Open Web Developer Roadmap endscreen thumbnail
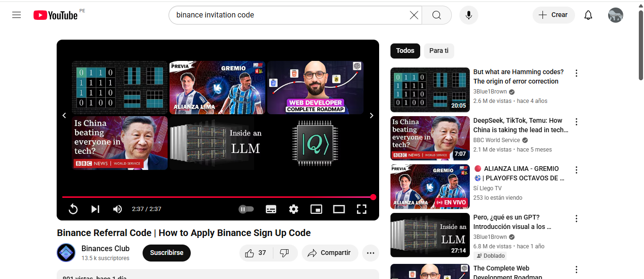 coord(315,87)
